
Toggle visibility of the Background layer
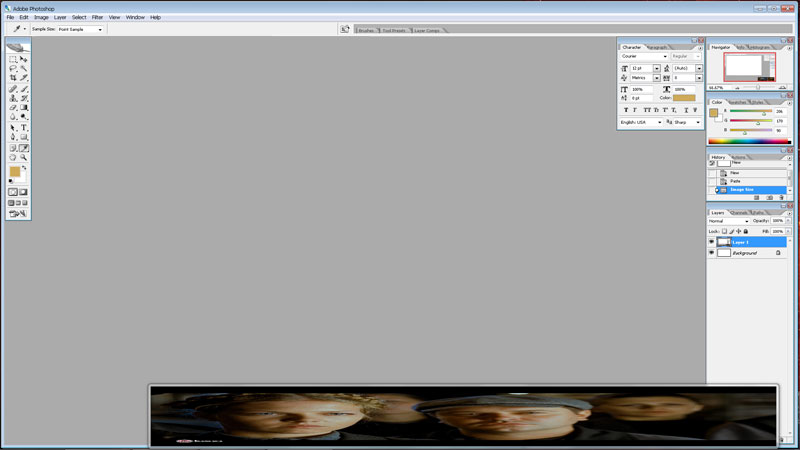point(712,253)
